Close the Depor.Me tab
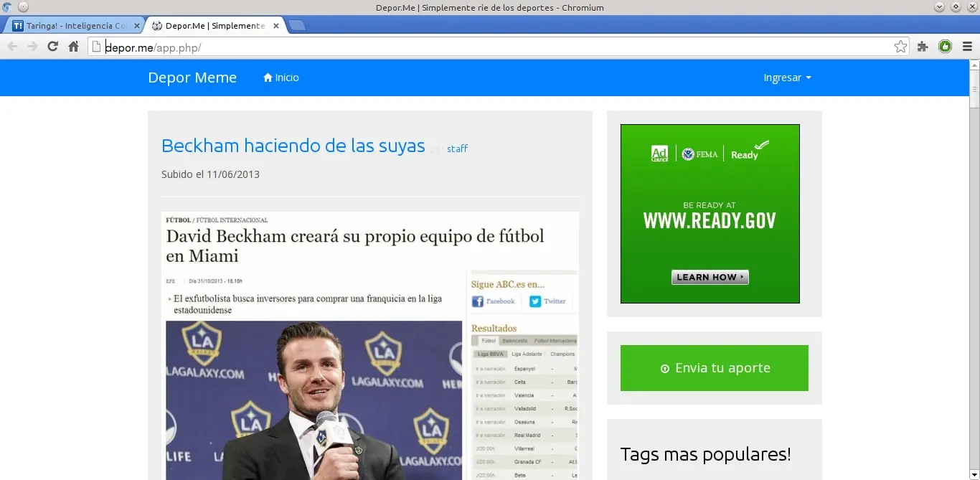This screenshot has width=980, height=480. coord(276,26)
